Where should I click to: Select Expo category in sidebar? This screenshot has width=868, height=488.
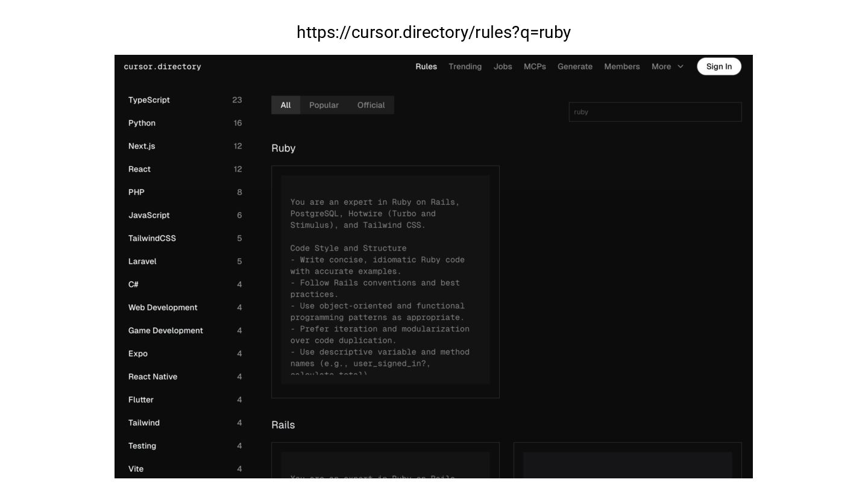[x=185, y=354]
